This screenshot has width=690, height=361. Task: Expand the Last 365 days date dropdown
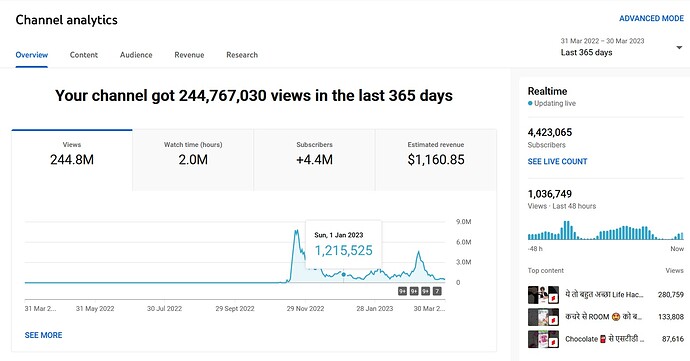621,47
